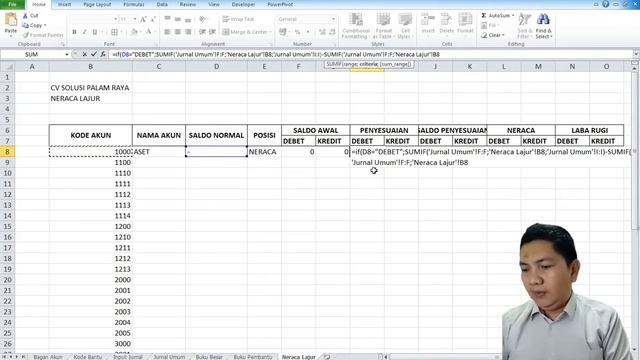
Task: Open Format as Table gallery
Action: click(x=384, y=26)
